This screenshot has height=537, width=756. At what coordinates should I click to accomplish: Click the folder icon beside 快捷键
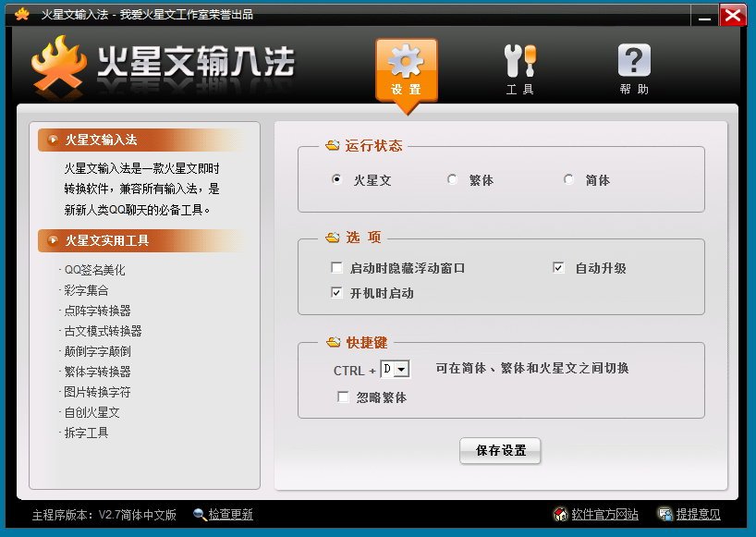coord(333,342)
